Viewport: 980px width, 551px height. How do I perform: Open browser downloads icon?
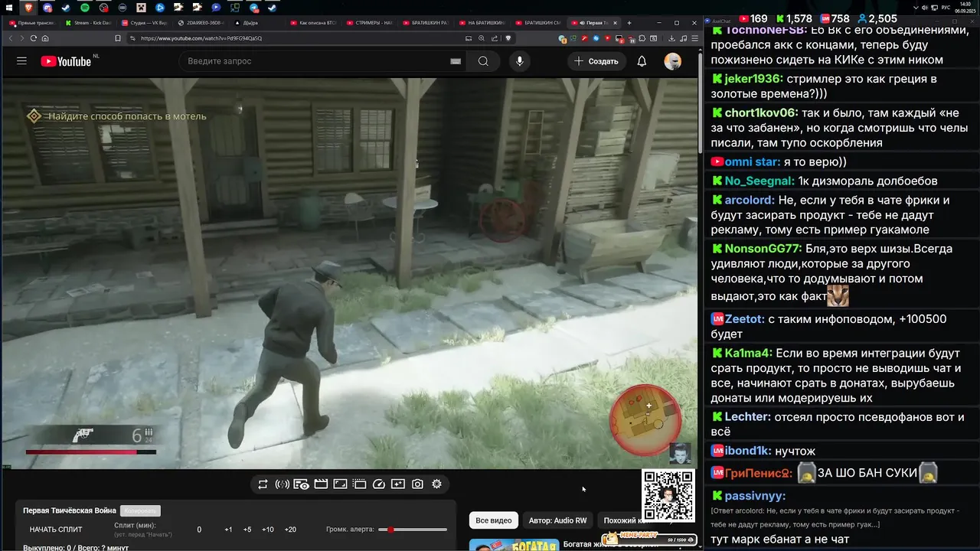click(x=671, y=38)
